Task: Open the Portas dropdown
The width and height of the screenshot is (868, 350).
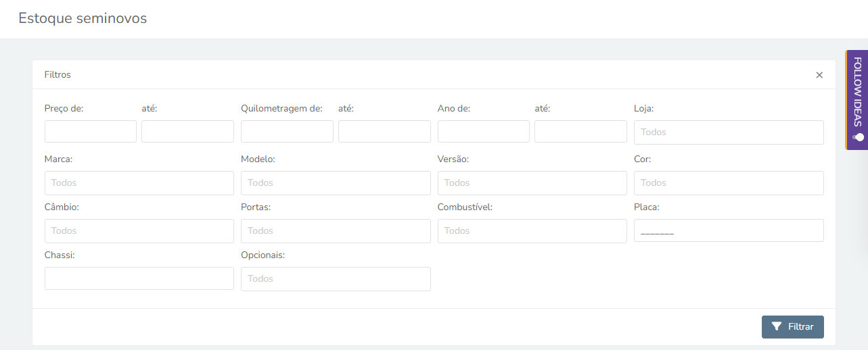Action: pyautogui.click(x=336, y=230)
